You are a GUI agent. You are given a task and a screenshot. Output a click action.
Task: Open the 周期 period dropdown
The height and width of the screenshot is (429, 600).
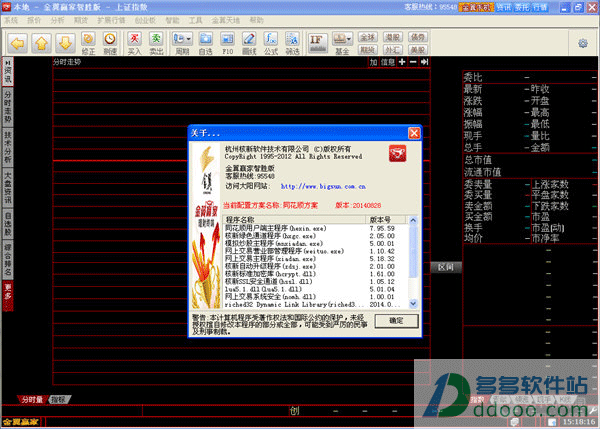click(x=182, y=43)
